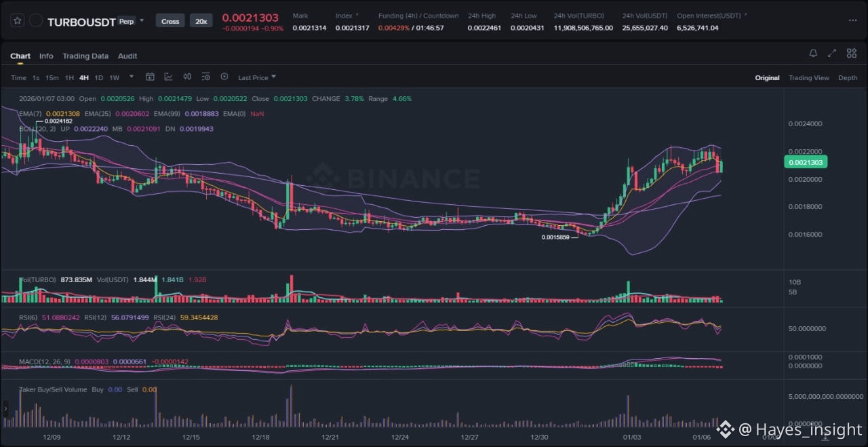Click the 01/03 date on time axis
This screenshot has width=868, height=447.
[x=632, y=438]
